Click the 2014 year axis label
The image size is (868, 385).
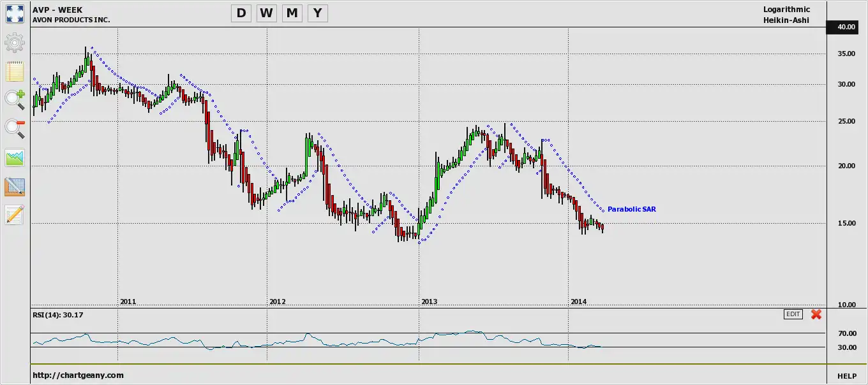[x=579, y=301]
